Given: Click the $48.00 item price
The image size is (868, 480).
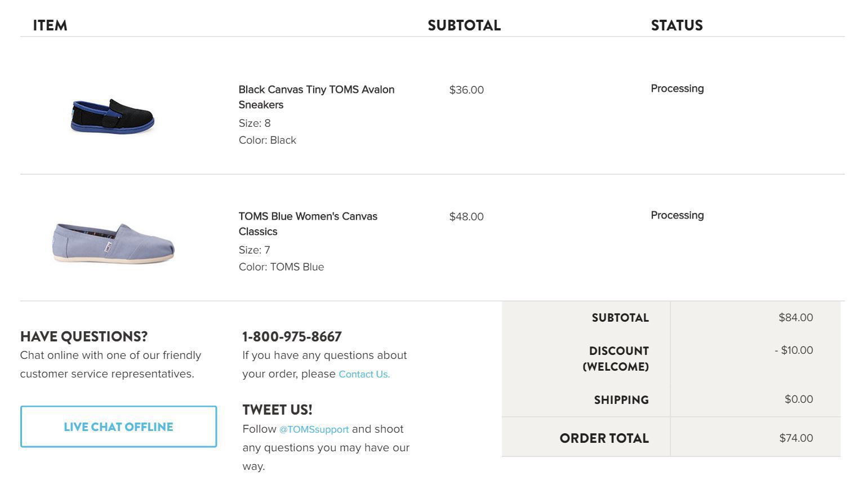Looking at the screenshot, I should point(466,216).
